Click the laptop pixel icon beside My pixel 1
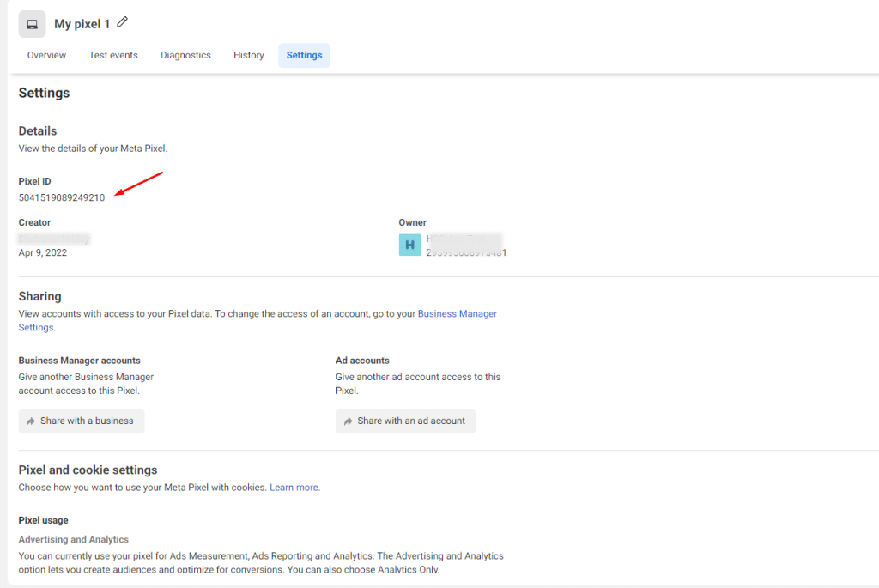The width and height of the screenshot is (879, 588). (32, 24)
